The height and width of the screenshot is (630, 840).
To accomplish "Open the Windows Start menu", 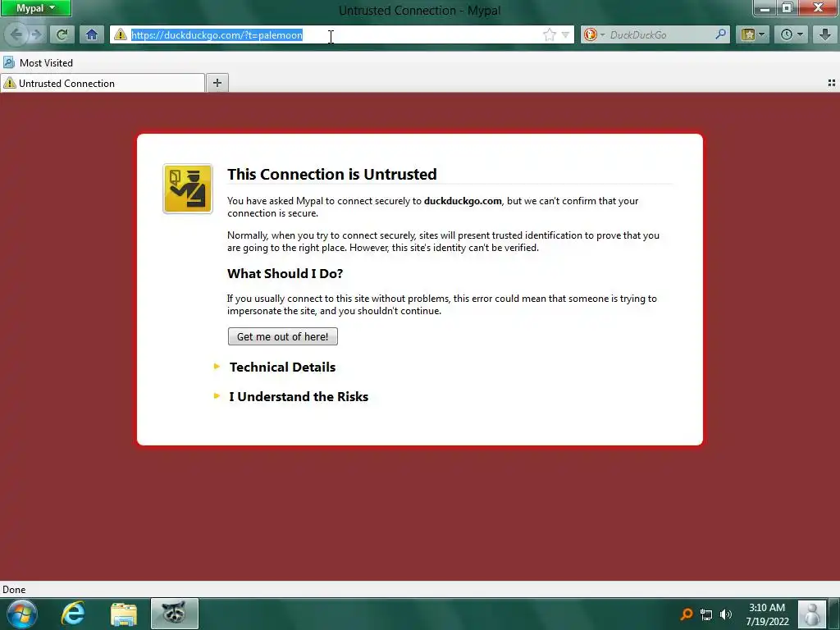I will tap(22, 614).
